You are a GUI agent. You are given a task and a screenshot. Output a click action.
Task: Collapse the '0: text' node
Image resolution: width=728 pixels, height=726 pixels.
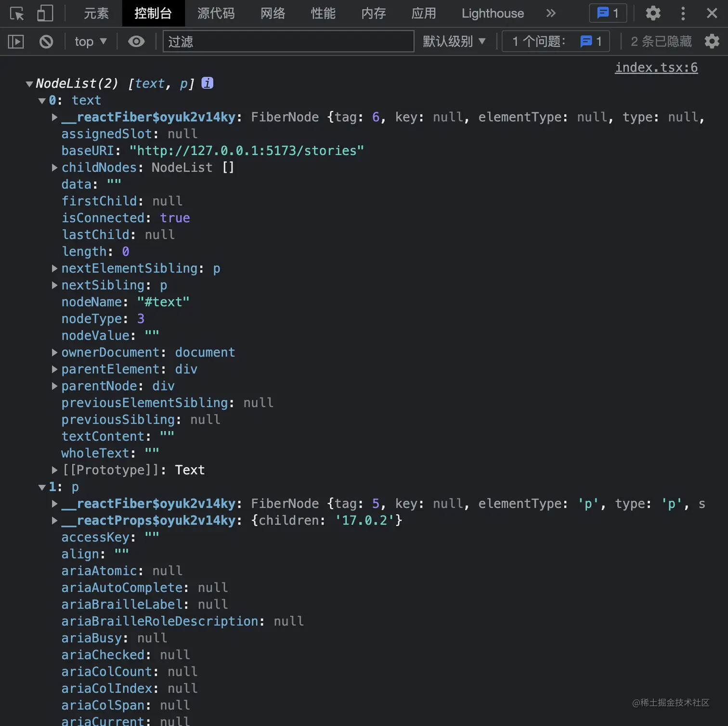[42, 101]
